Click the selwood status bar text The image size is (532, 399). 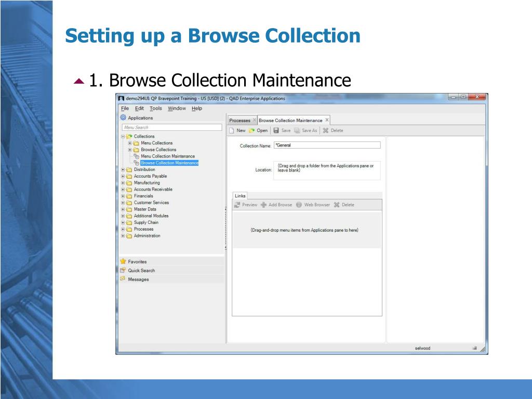tap(422, 349)
